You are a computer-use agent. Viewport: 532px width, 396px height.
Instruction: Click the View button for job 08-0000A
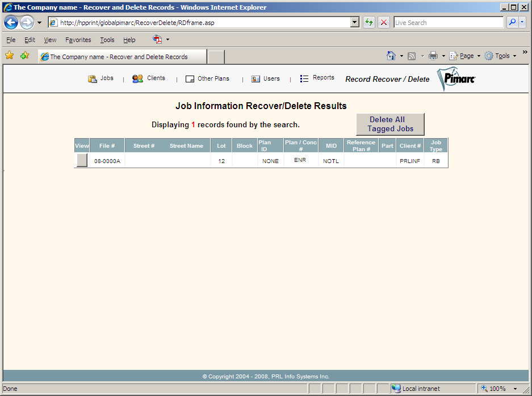[82, 160]
